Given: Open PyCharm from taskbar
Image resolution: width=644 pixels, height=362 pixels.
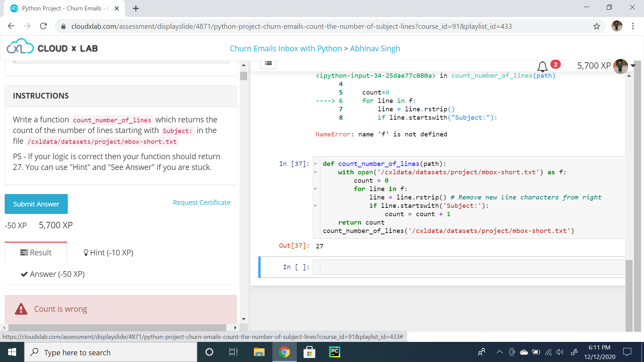Looking at the screenshot, I should pyautogui.click(x=334, y=352).
